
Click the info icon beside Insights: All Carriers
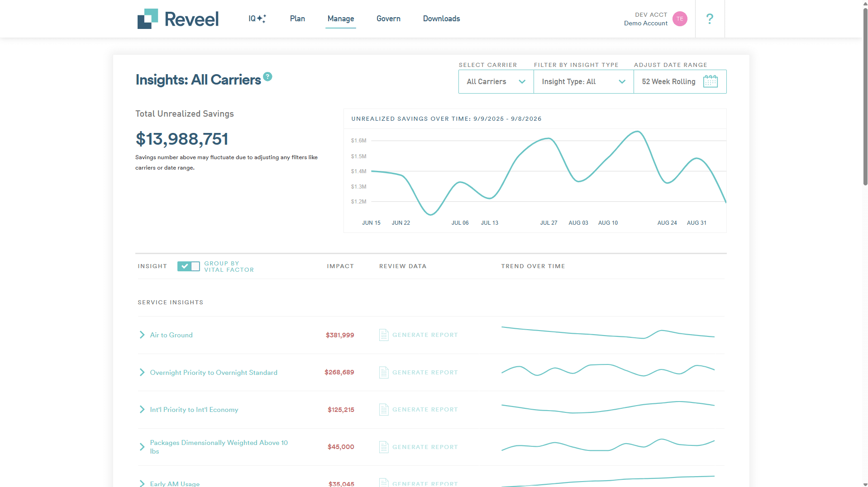click(x=267, y=76)
